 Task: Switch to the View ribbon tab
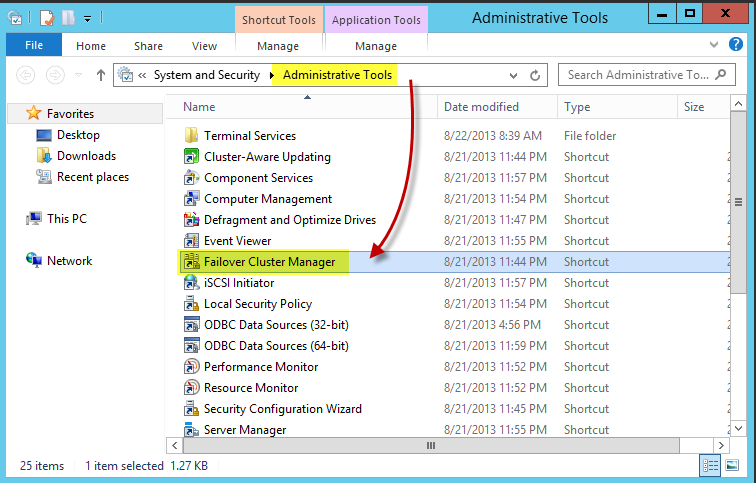coord(204,46)
